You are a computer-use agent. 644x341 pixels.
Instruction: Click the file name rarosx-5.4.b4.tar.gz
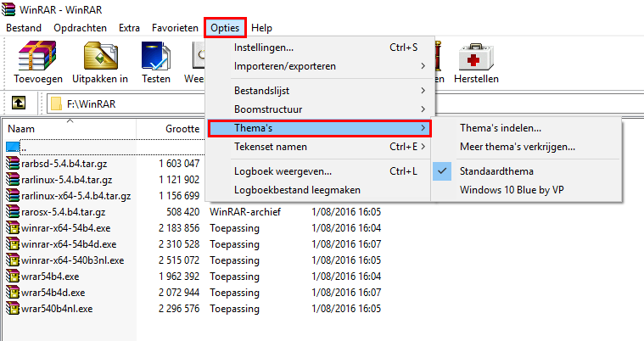[x=64, y=212]
